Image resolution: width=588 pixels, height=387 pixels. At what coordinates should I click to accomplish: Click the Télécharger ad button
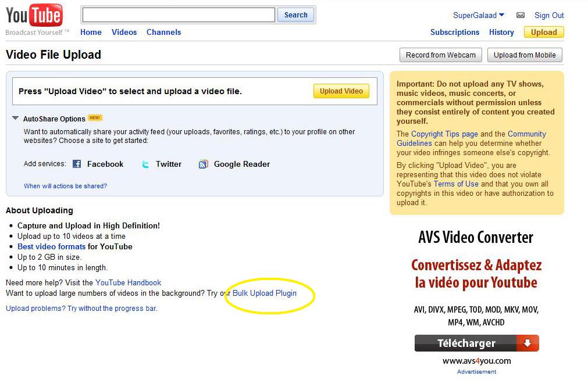click(x=477, y=343)
